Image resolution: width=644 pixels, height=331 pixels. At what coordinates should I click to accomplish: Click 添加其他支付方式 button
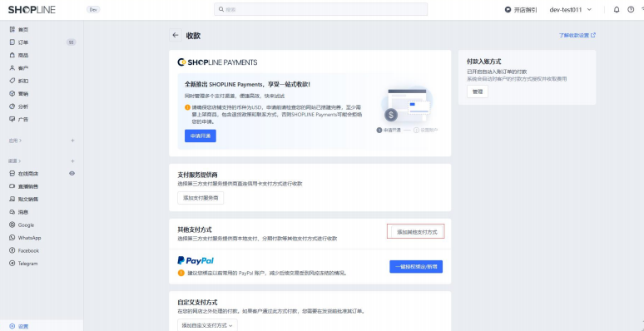pyautogui.click(x=417, y=232)
